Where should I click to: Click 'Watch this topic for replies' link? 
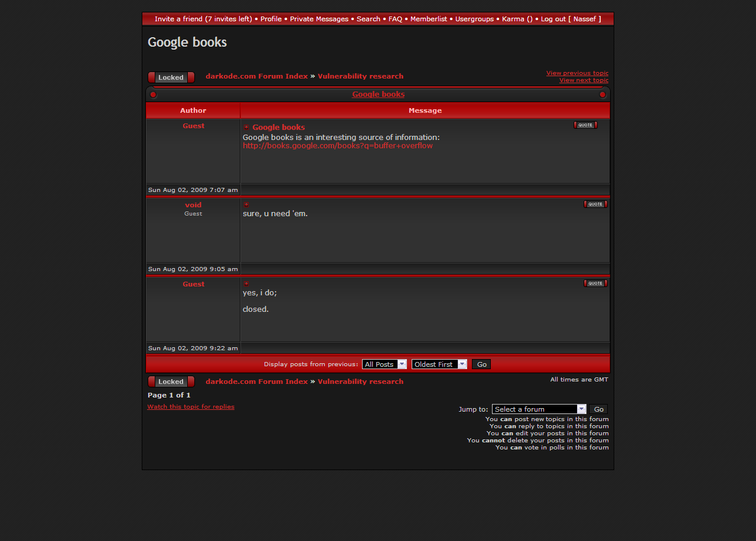191,407
